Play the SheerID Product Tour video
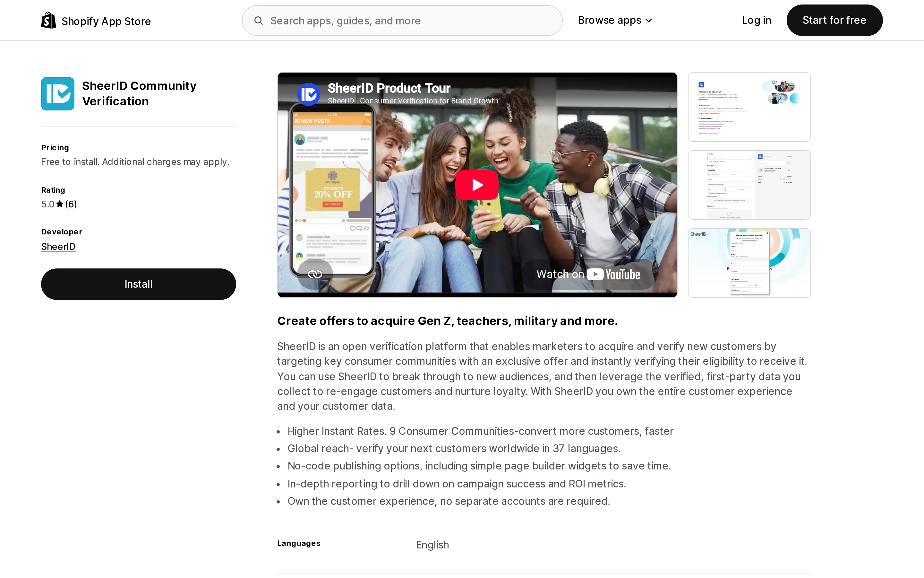924x578 pixels. tap(476, 185)
